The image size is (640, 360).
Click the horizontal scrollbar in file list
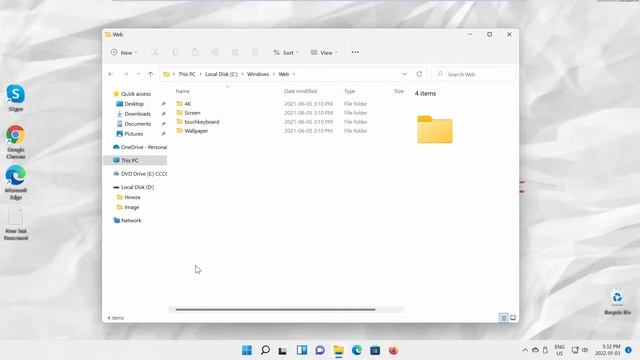[276, 309]
